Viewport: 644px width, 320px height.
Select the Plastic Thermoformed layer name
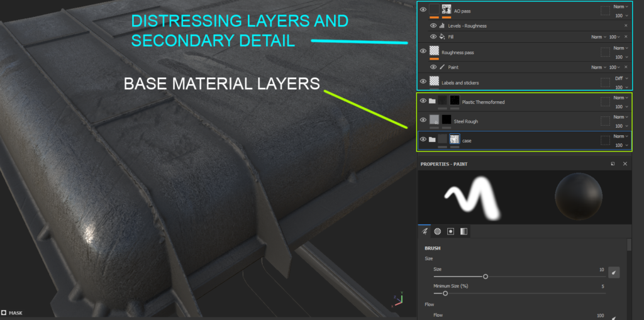(x=483, y=102)
